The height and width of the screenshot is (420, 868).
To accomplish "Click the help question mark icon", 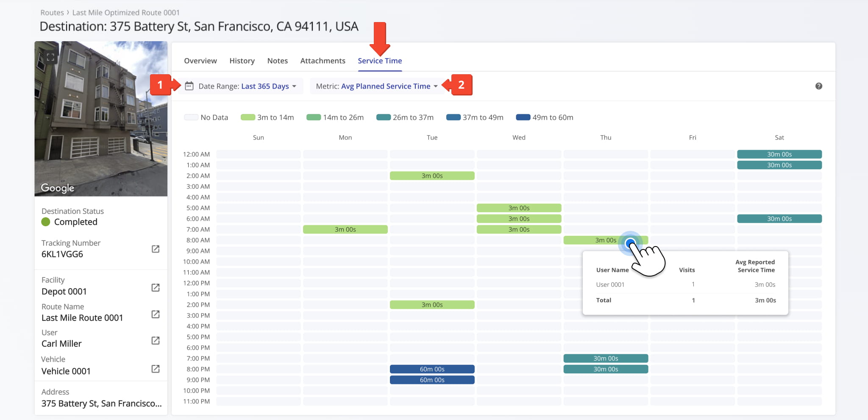I will (x=819, y=86).
